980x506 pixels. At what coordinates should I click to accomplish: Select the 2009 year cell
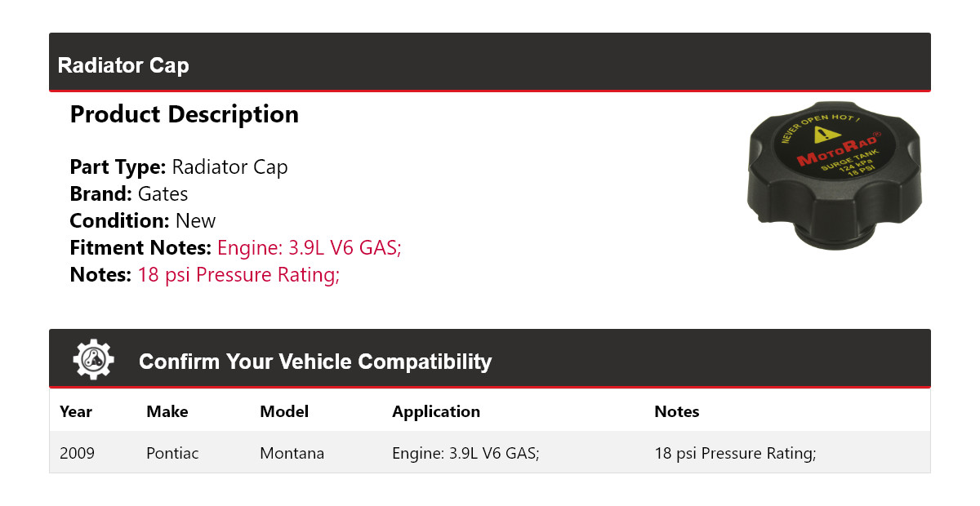(77, 453)
